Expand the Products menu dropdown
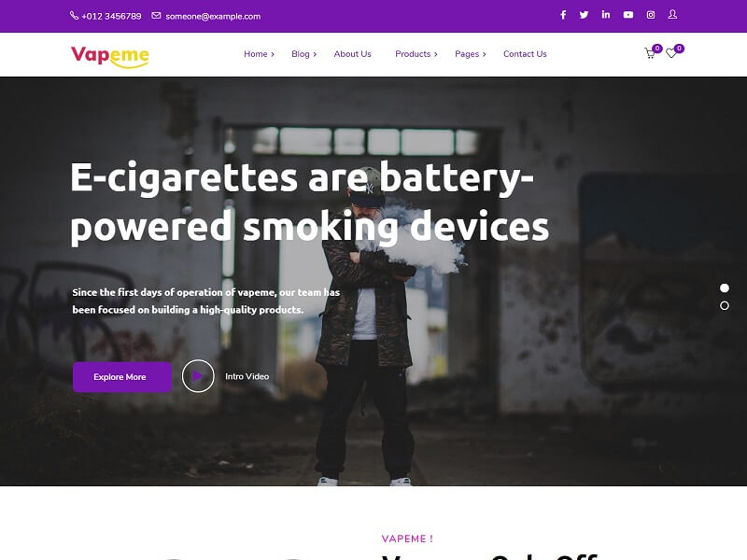This screenshot has width=747, height=560. point(416,54)
